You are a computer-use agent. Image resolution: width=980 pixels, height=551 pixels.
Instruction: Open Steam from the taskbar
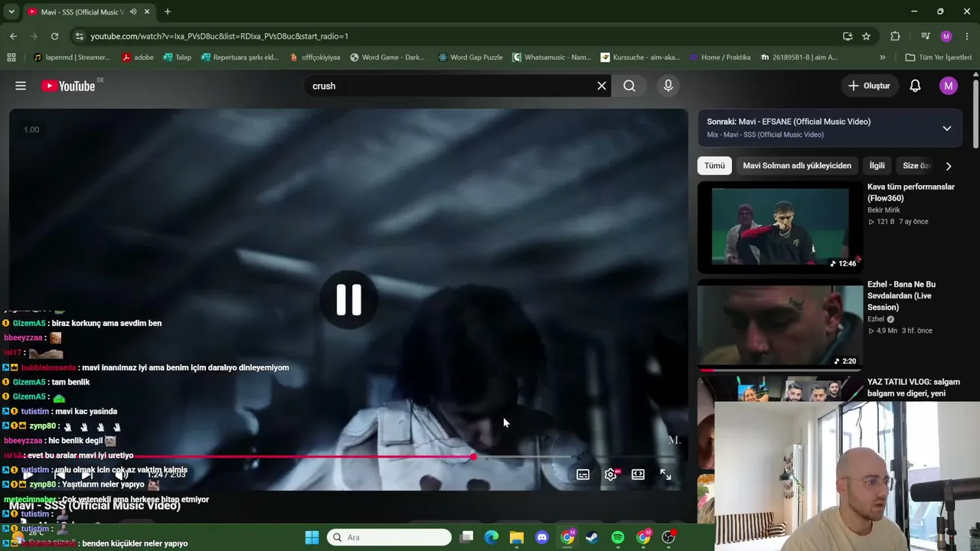[x=593, y=537]
